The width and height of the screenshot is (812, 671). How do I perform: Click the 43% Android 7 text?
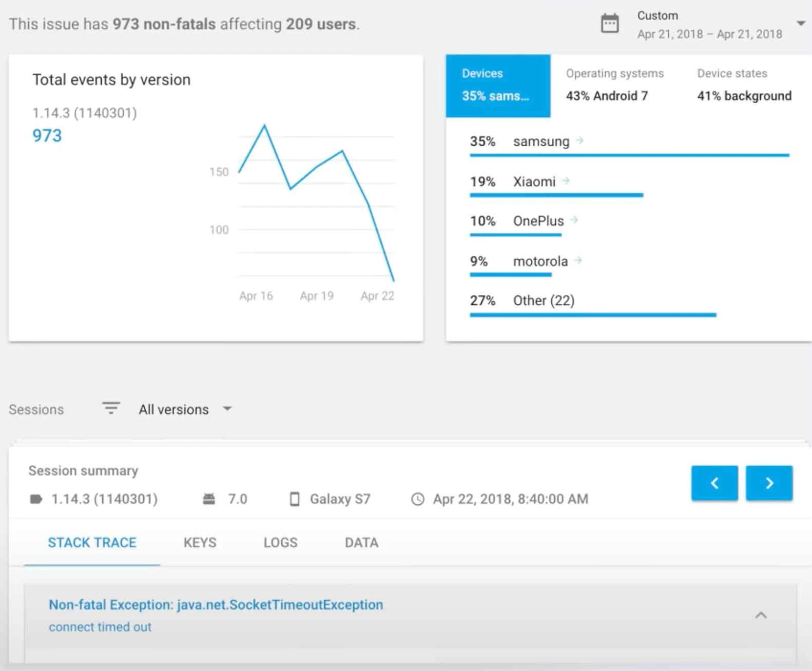click(607, 96)
